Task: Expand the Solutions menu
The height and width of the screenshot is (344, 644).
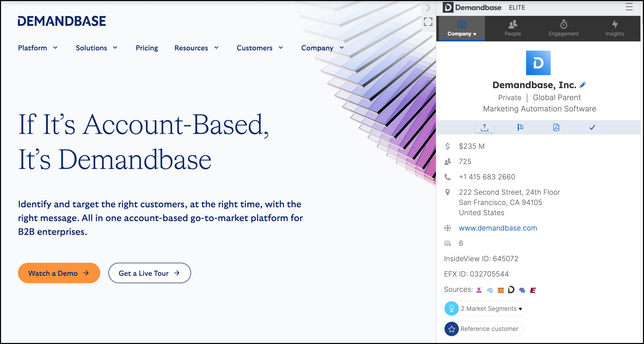Action: pos(97,48)
